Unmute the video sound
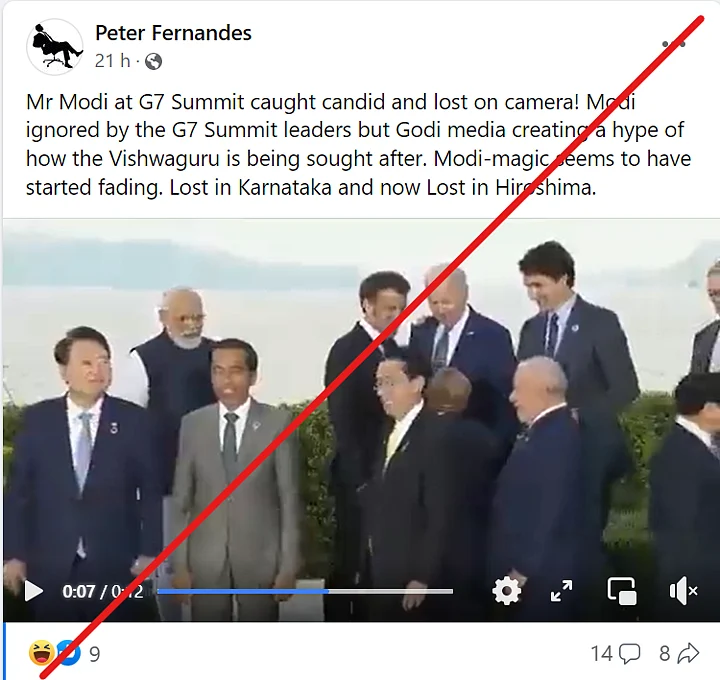 click(683, 591)
